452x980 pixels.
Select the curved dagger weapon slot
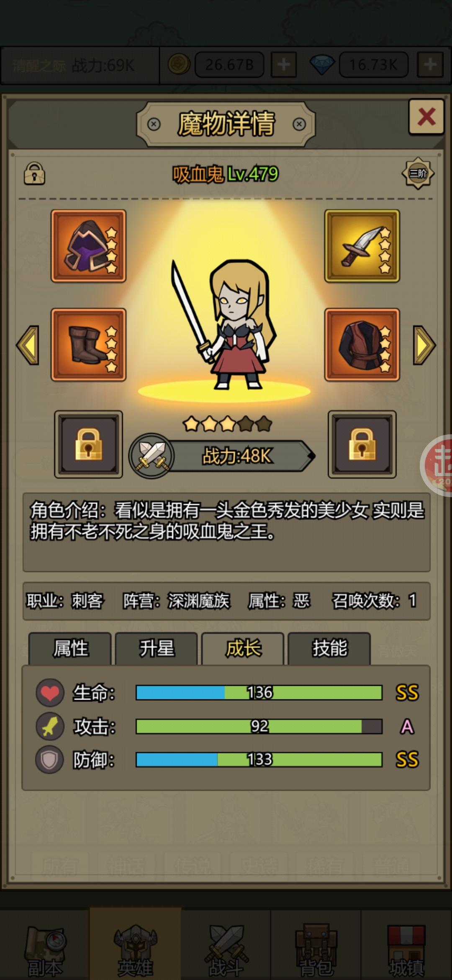[x=362, y=246]
